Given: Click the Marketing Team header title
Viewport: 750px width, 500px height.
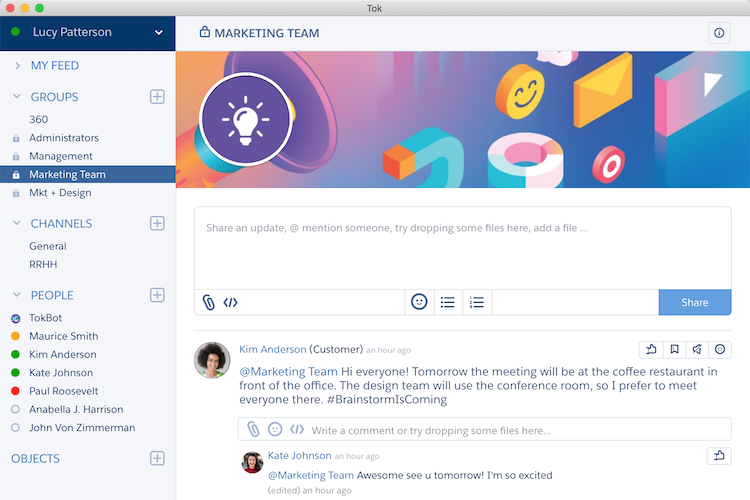Looking at the screenshot, I should tap(266, 33).
